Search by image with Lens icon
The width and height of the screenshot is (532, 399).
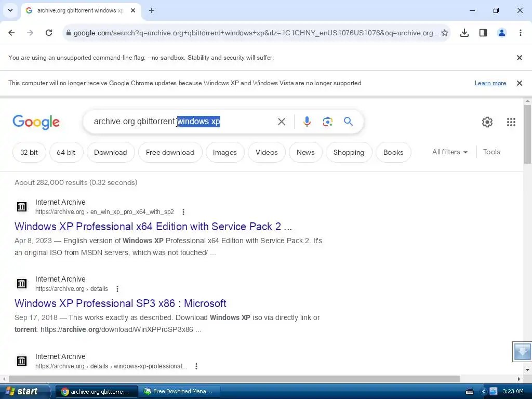click(x=327, y=122)
